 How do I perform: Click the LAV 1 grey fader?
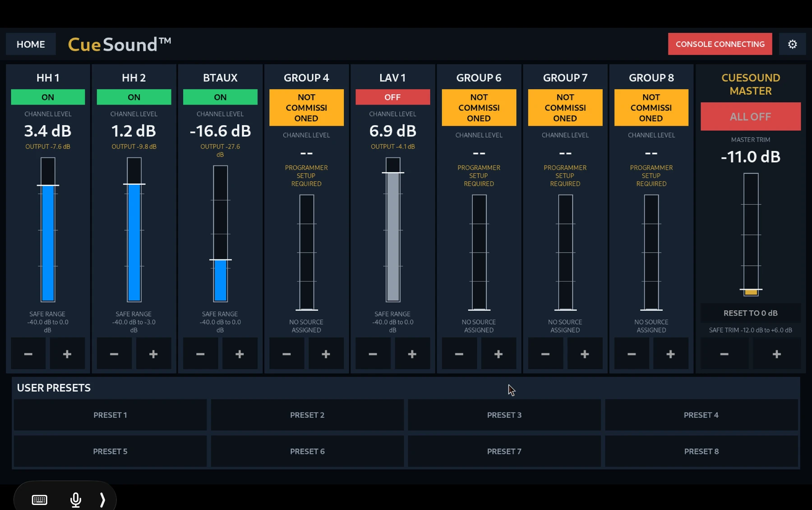393,230
